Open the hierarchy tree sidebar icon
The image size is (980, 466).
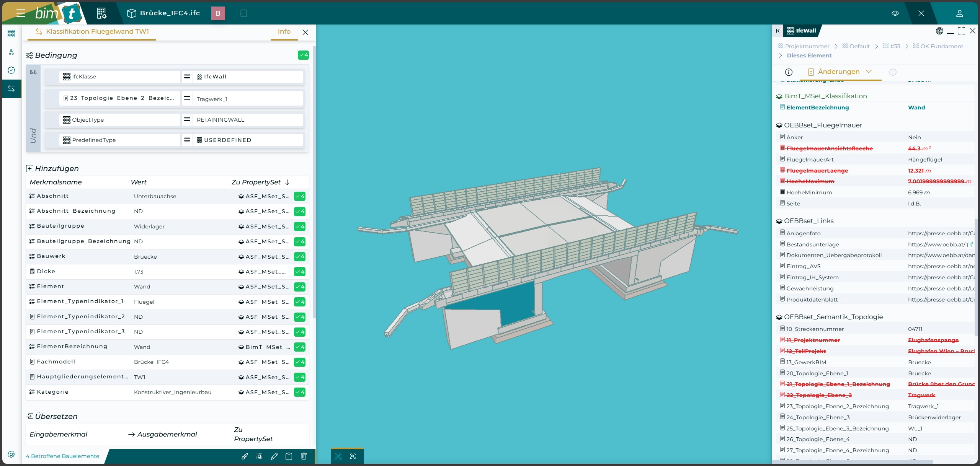coord(11,52)
